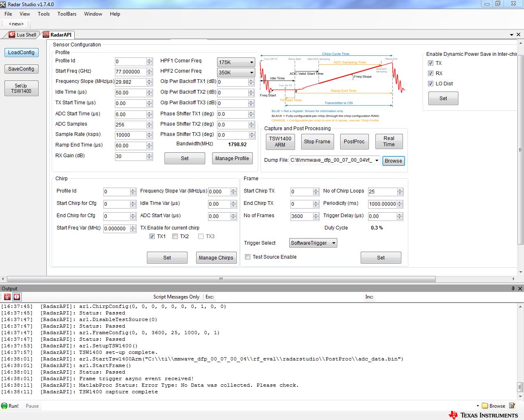Open the View menu
The width and height of the screenshot is (524, 420).
25,14
